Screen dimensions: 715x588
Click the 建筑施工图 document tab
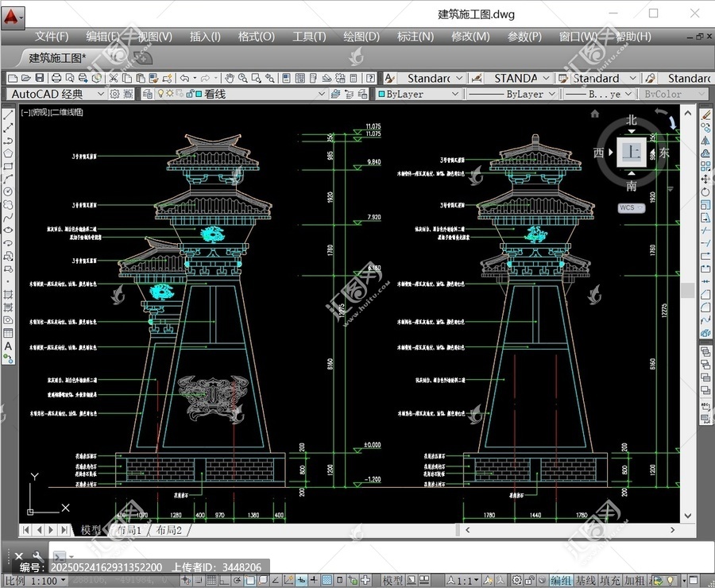coord(57,58)
